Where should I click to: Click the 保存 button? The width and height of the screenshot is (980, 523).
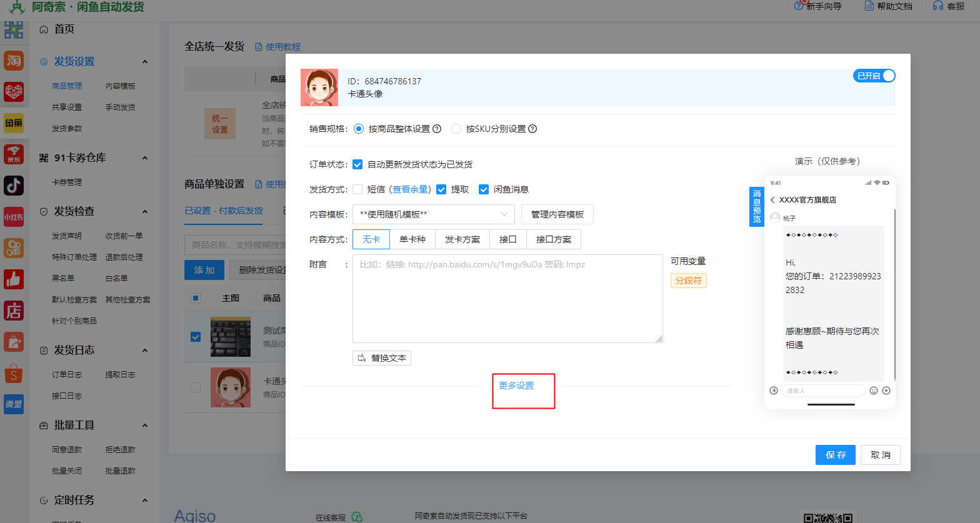pyautogui.click(x=836, y=455)
